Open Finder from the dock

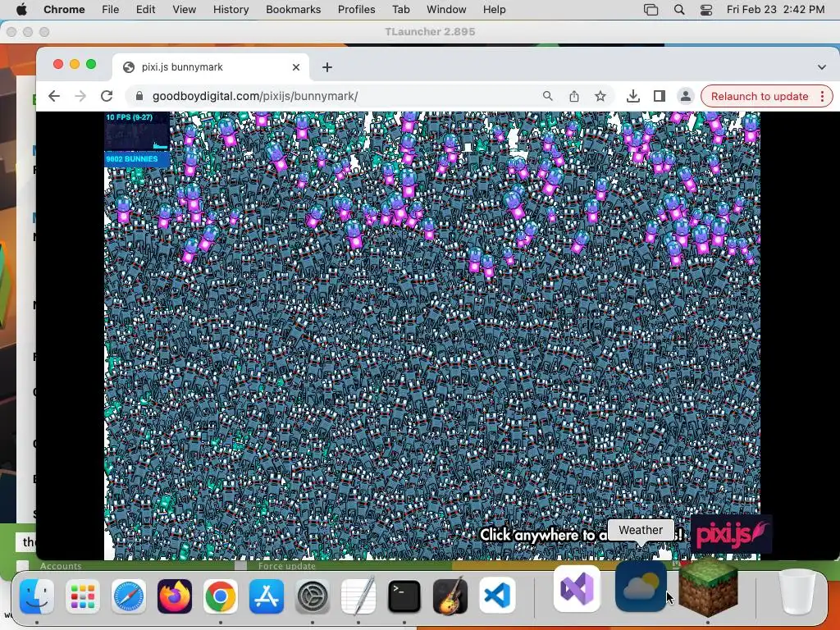(x=37, y=596)
